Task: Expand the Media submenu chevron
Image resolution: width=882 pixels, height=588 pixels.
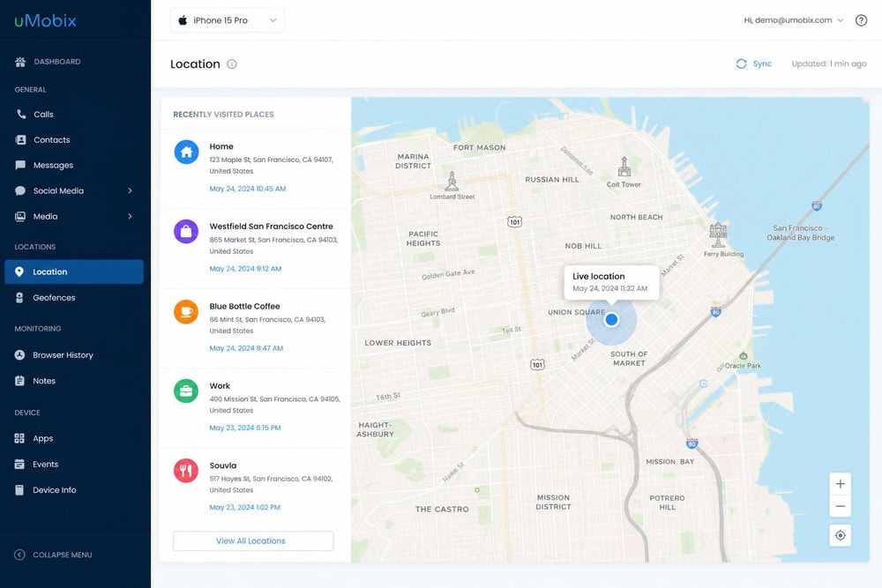Action: pos(130,216)
